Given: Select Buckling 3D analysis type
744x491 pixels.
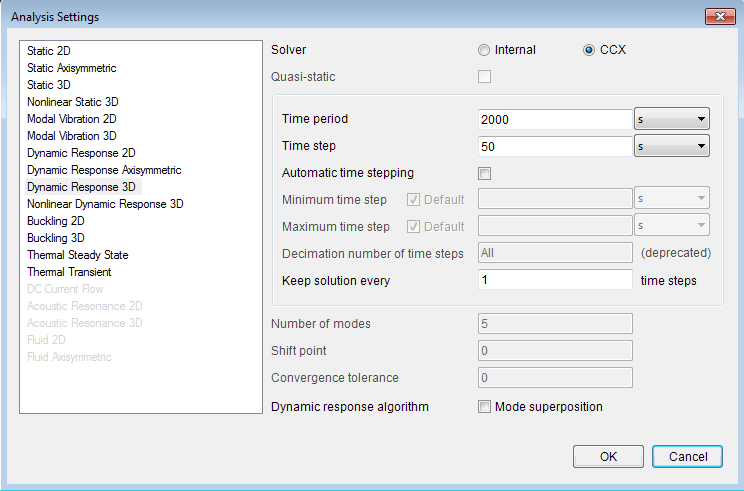Looking at the screenshot, I should click(56, 238).
